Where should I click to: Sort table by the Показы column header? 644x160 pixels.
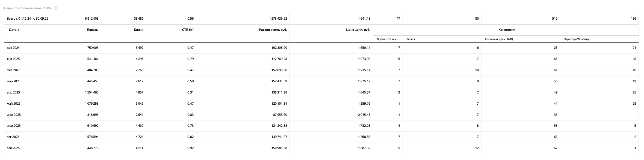point(93,30)
